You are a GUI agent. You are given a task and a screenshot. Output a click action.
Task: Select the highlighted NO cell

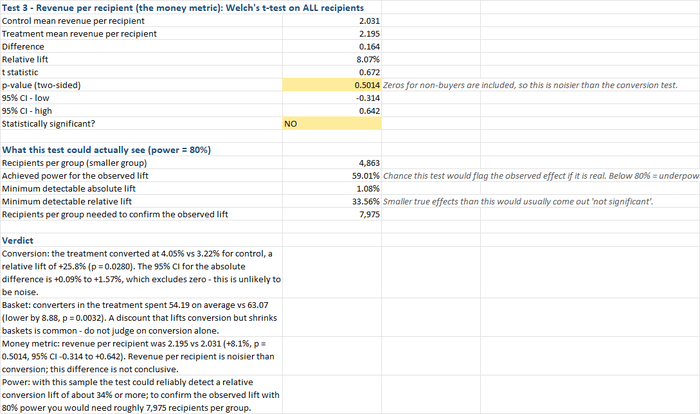[x=332, y=124]
